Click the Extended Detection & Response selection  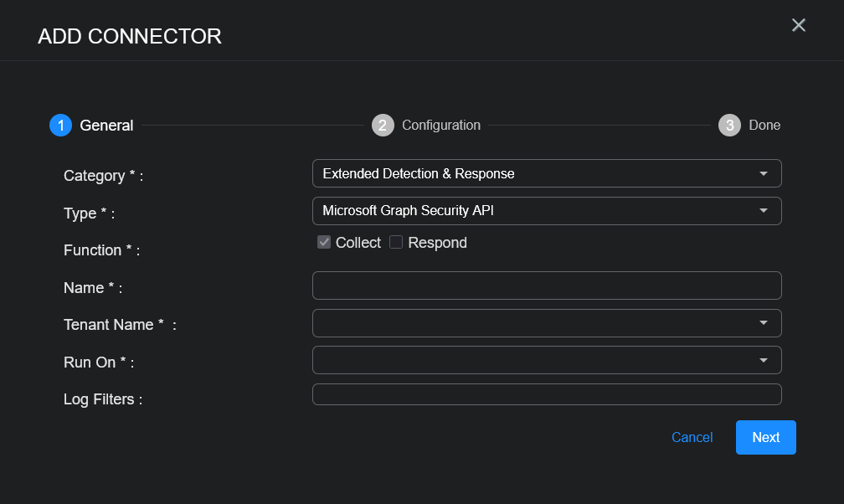click(x=419, y=173)
